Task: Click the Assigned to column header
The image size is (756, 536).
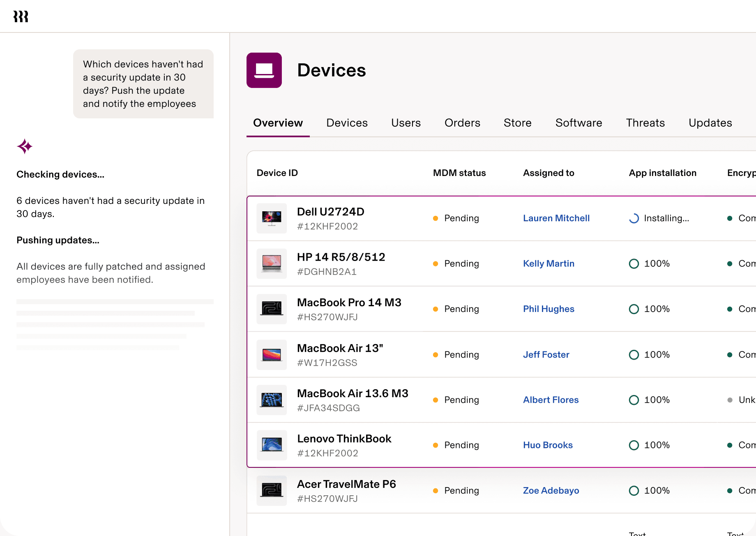Action: 549,173
